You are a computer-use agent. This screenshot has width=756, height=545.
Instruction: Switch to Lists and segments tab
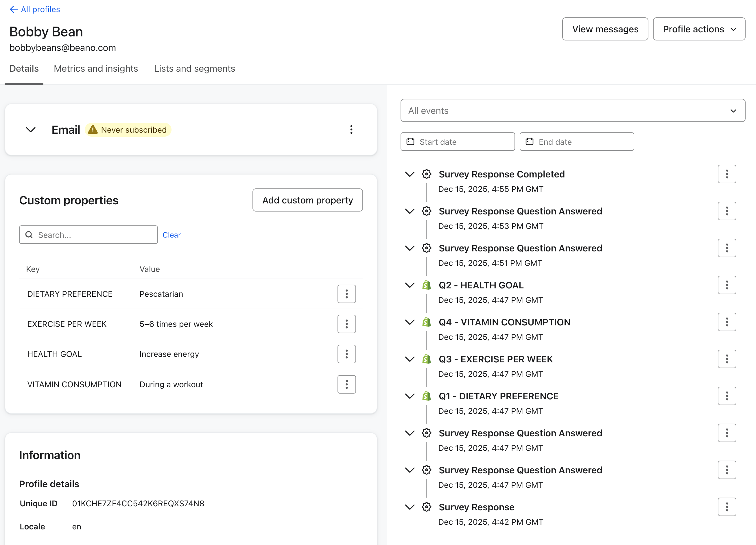click(x=194, y=68)
